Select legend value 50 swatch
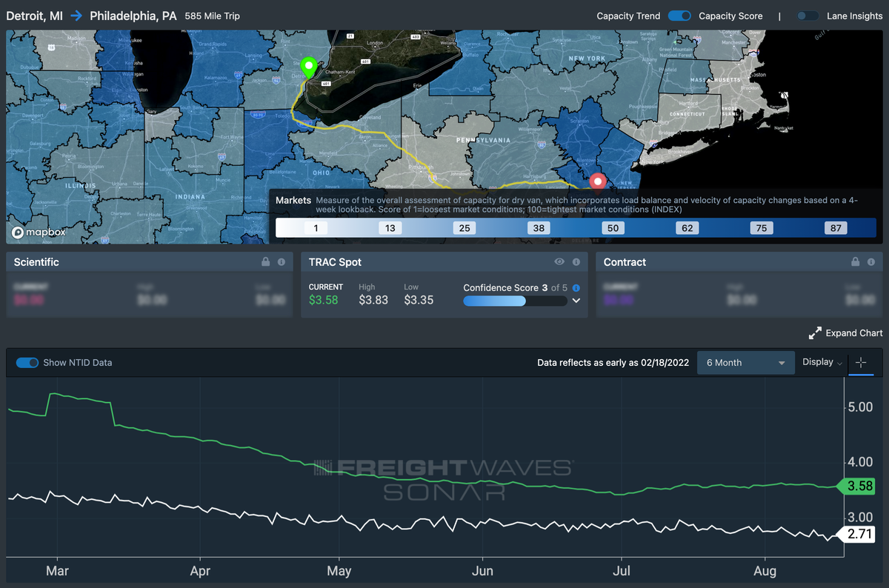Image resolution: width=889 pixels, height=588 pixels. pyautogui.click(x=613, y=228)
